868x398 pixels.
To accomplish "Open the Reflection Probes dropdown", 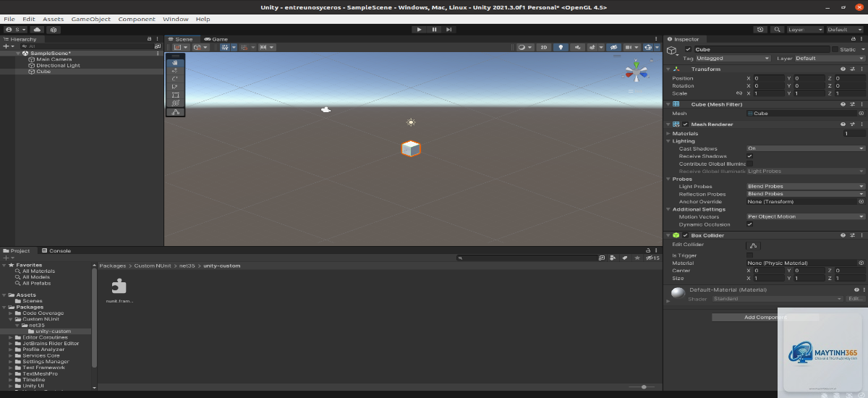I will tap(806, 194).
